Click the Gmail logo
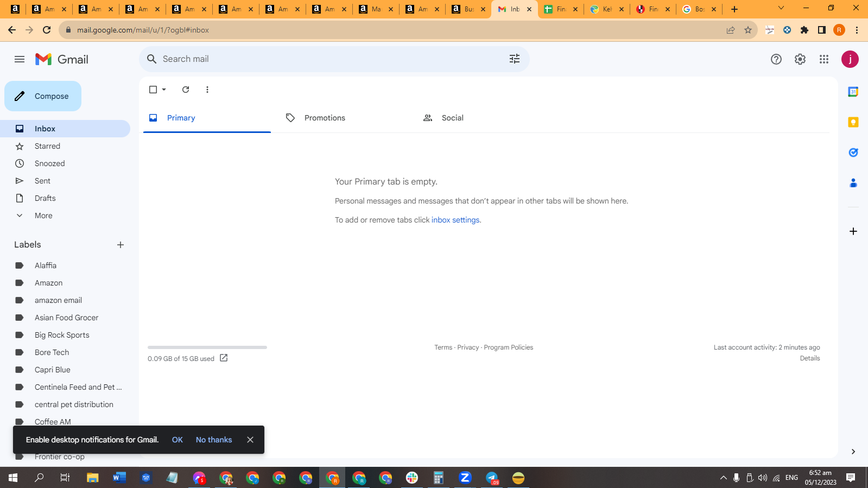Screen dimensions: 868x488 62,59
